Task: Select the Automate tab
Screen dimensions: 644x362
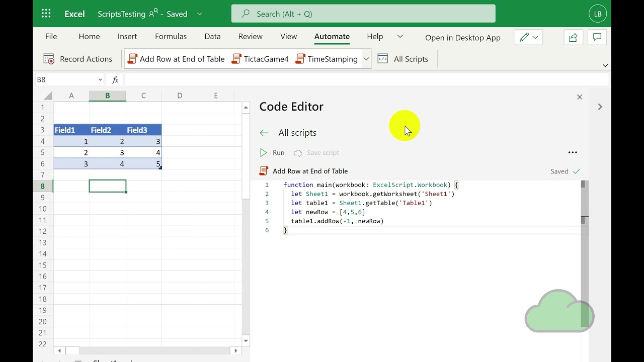Action: pyautogui.click(x=332, y=37)
